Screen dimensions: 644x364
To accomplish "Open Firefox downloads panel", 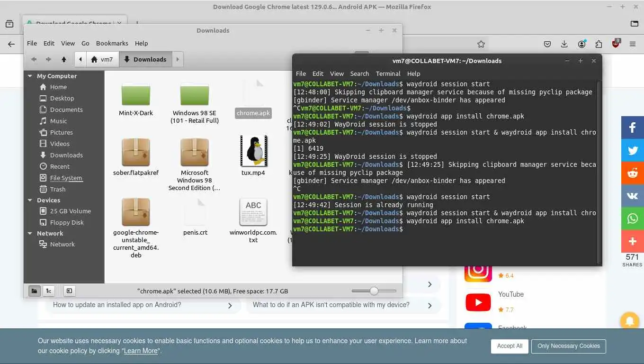I will coord(564,44).
